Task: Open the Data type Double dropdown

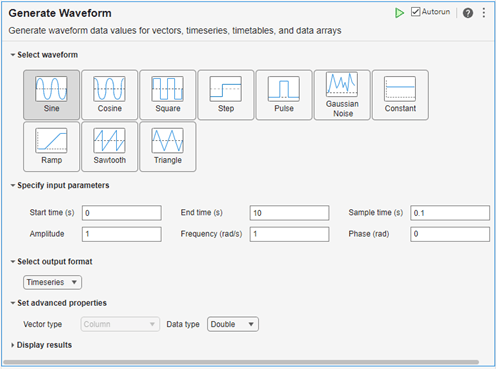Action: (x=233, y=324)
